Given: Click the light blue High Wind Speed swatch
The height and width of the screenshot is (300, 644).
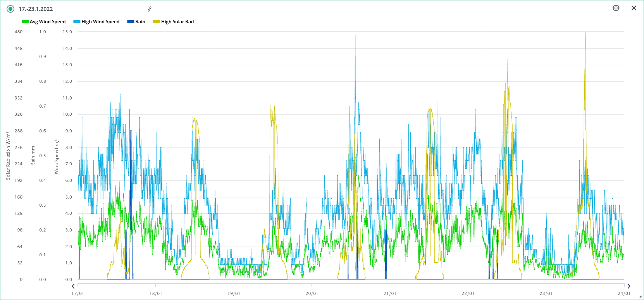Looking at the screenshot, I should point(77,22).
